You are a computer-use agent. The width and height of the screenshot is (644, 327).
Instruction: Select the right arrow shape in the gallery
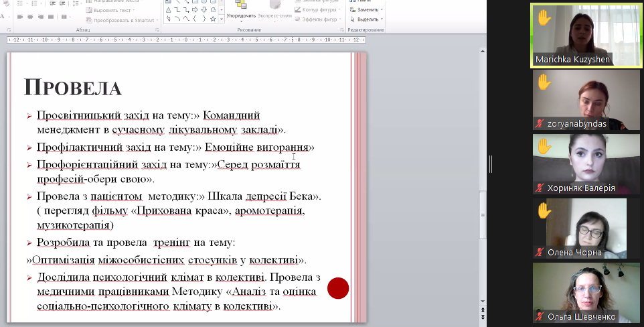click(x=195, y=10)
